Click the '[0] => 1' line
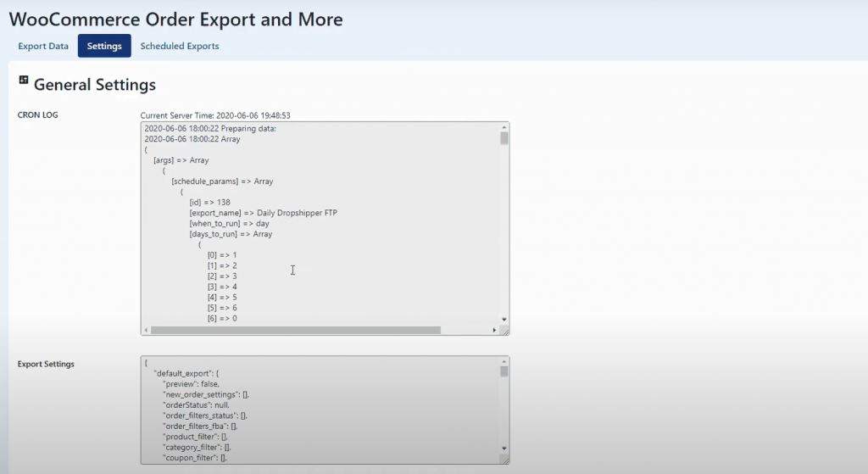Viewport: 868px width, 474px height. tap(222, 255)
